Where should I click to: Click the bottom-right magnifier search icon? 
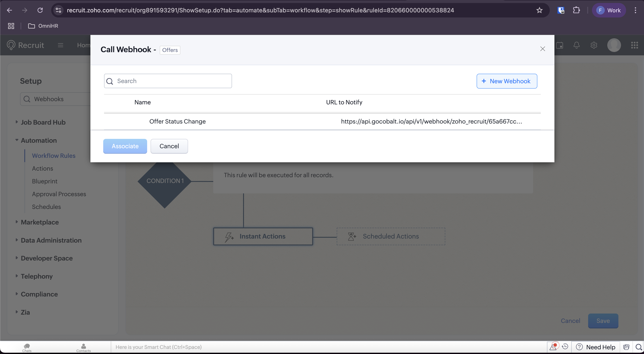click(x=638, y=347)
